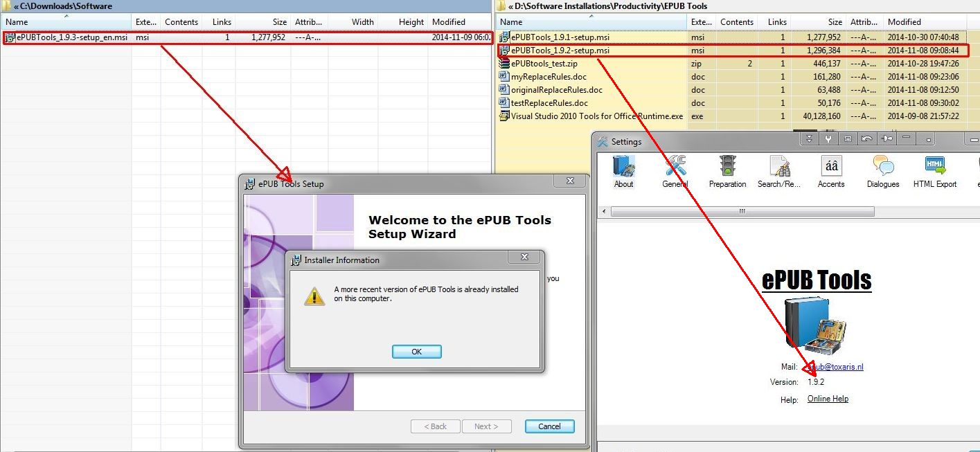Image resolution: width=980 pixels, height=452 pixels.
Task: Click the Settings window title icon
Action: click(603, 141)
